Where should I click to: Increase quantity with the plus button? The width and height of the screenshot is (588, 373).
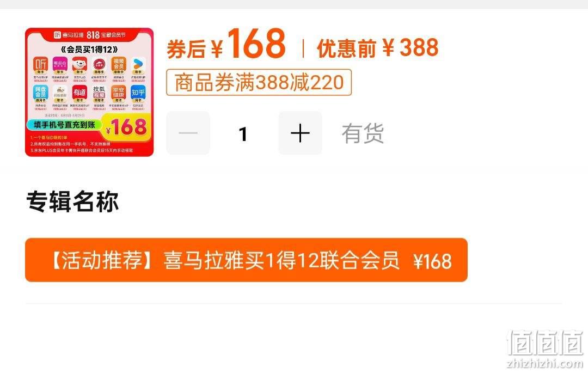tap(300, 133)
